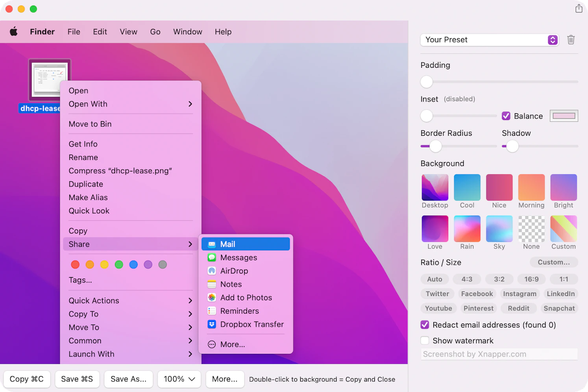Screen dimensions: 588x392
Task: Choose the Instagram size preset
Action: [520, 294]
